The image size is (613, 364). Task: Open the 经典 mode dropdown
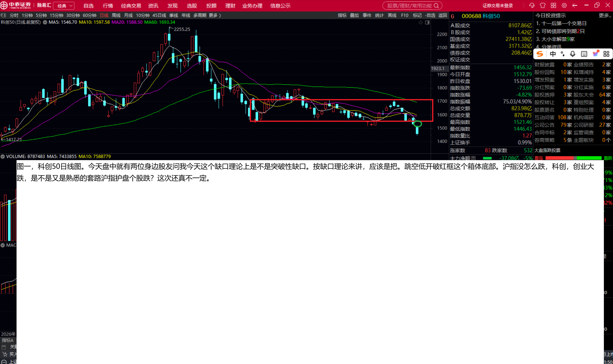coord(64,6)
